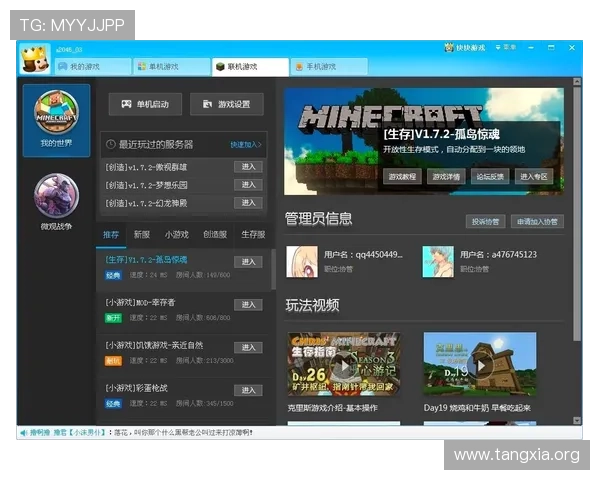Play the Day19 烧鸡和牛奶 video
Viewport: 600px width, 480px height.
pyautogui.click(x=480, y=364)
